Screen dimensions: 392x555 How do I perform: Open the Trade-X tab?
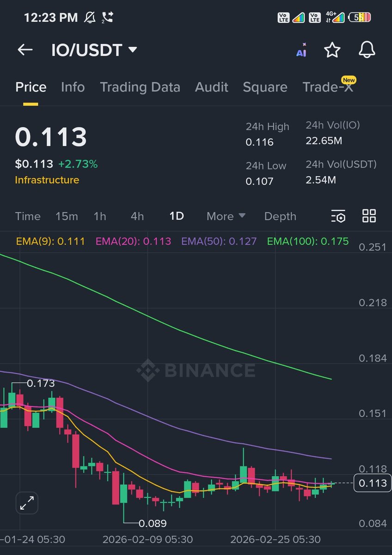tap(328, 87)
